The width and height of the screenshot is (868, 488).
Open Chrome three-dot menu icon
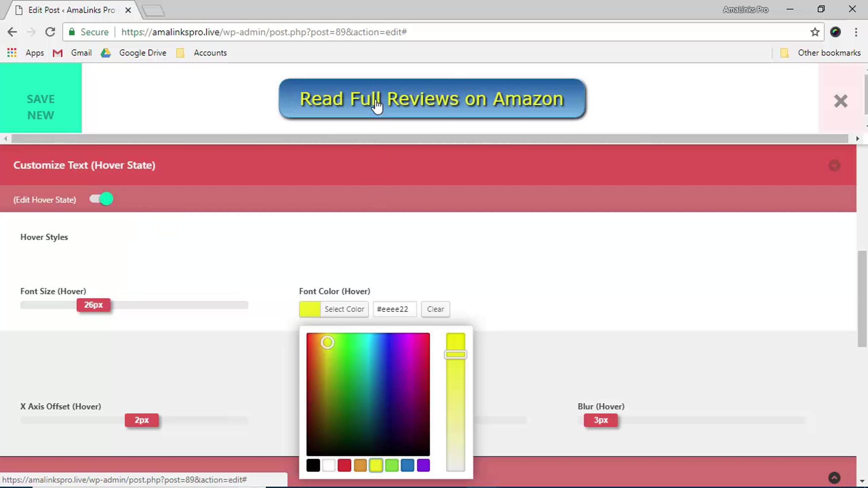pos(856,32)
